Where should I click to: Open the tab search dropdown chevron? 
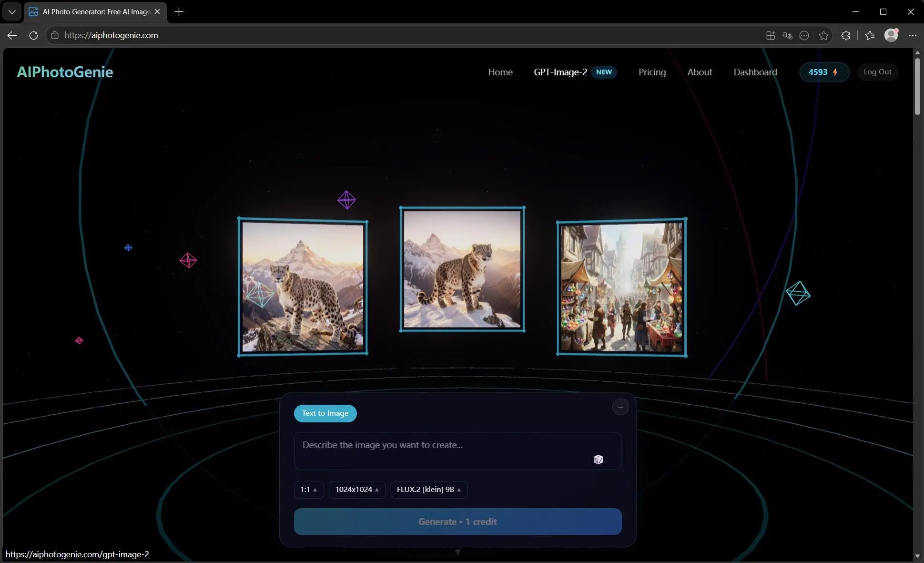[x=12, y=12]
